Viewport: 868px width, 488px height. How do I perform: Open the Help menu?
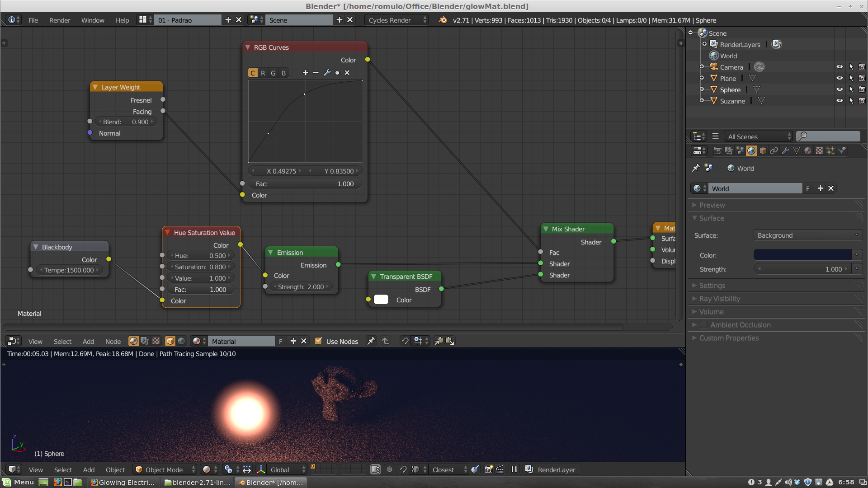pyautogui.click(x=122, y=20)
